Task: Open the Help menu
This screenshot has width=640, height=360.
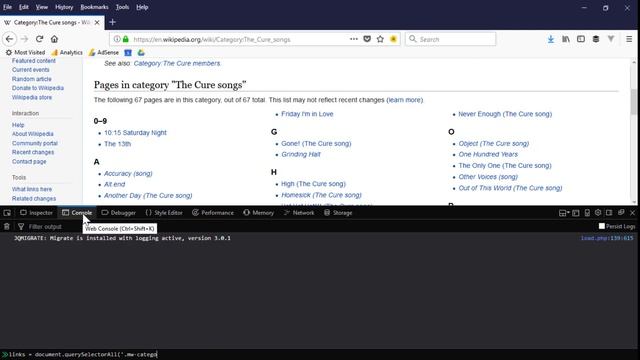Action: click(x=142, y=7)
